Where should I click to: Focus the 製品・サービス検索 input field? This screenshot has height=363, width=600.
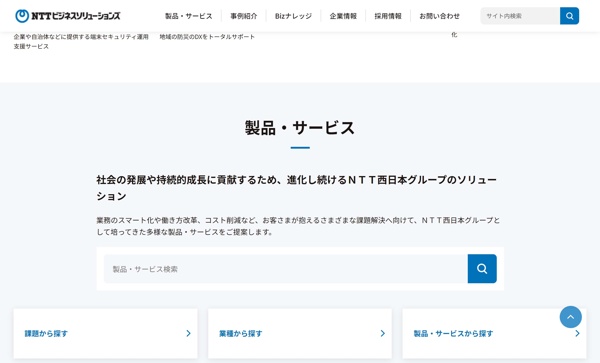coord(286,269)
